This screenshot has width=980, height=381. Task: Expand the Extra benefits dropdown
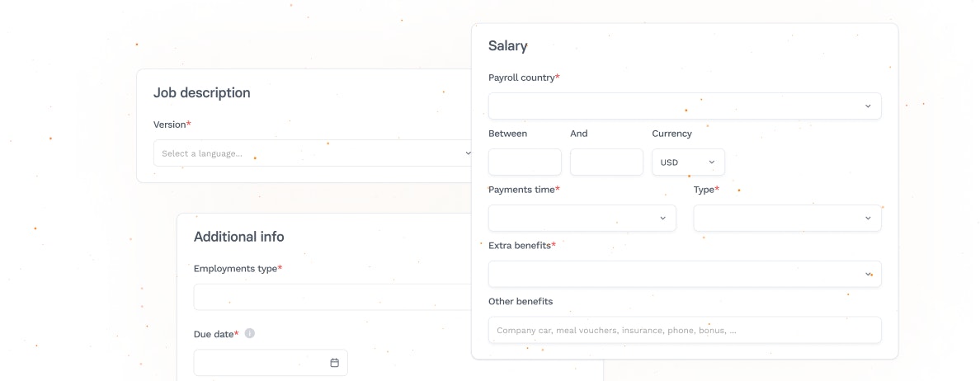685,274
